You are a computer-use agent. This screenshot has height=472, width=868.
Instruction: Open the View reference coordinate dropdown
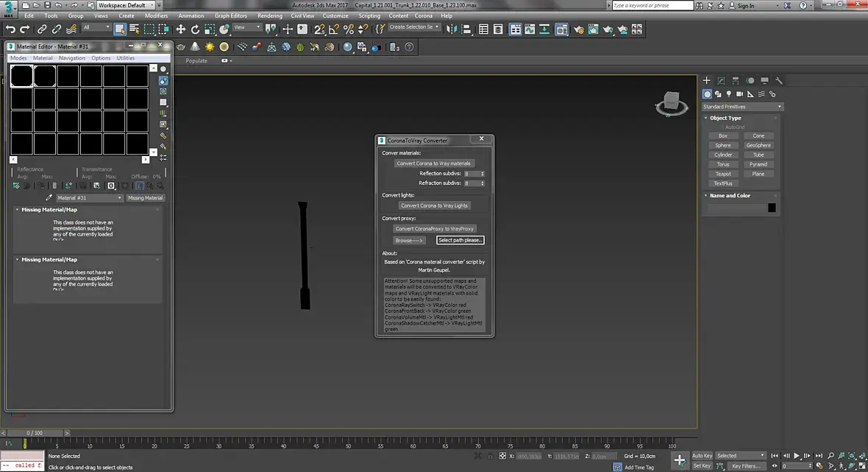pyautogui.click(x=247, y=28)
